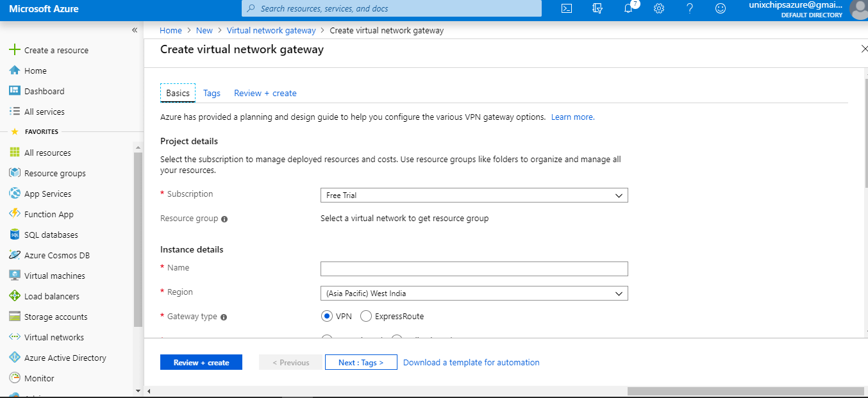Click the Resource groups cube icon

pos(15,173)
